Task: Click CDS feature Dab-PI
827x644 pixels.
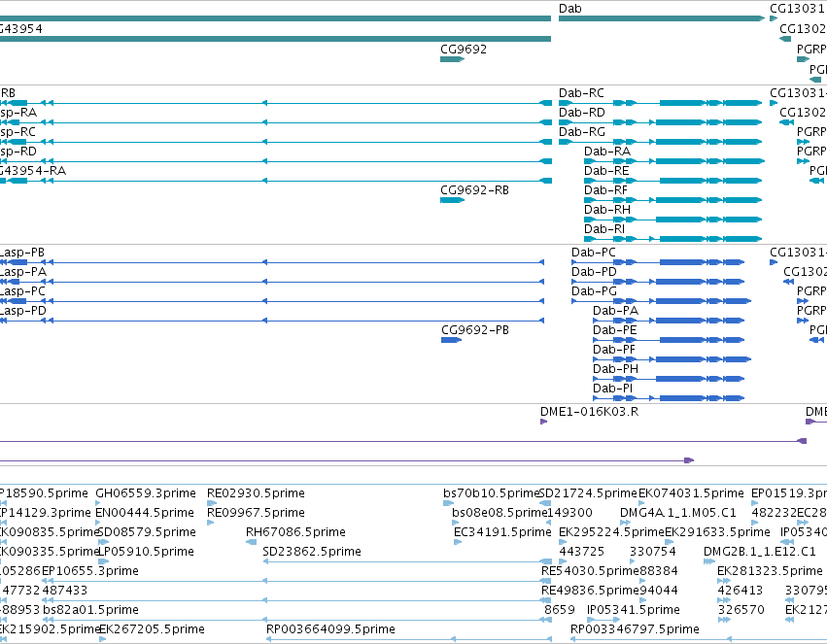Action: [x=612, y=389]
